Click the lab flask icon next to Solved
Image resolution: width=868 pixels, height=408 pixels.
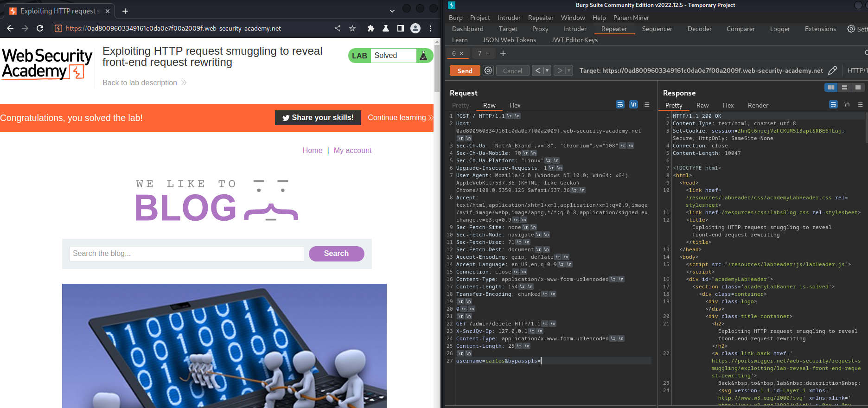click(x=423, y=56)
